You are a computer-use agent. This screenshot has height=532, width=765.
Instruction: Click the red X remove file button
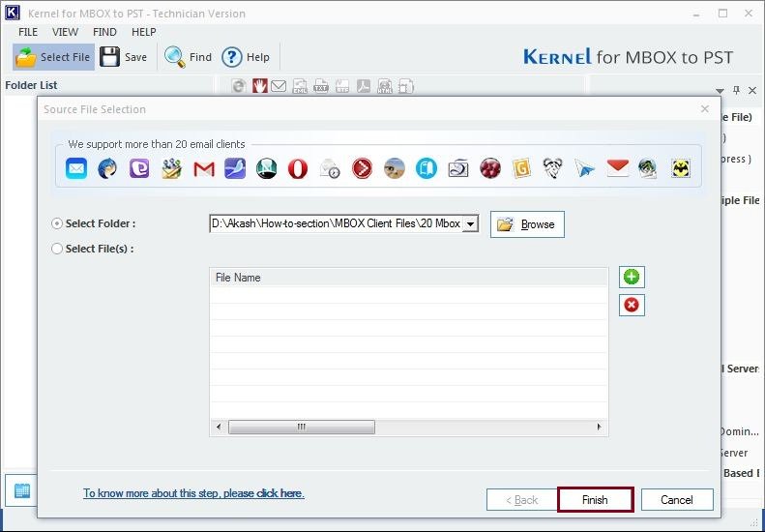coord(632,305)
